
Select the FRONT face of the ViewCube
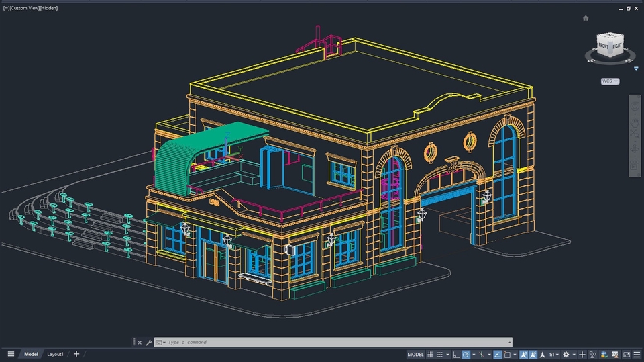[x=603, y=46]
